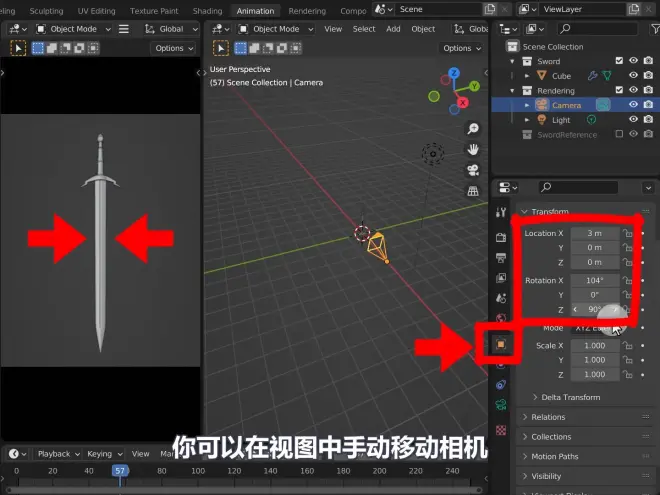Click the green Y axis on navigation gizmo

coord(474,86)
